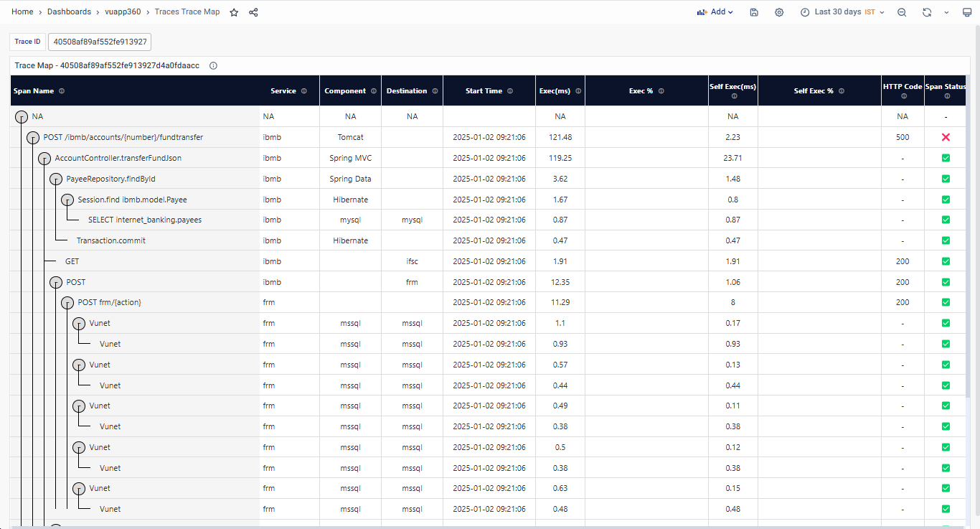Collapse the POST frm/{action} span node
980x529 pixels.
[x=67, y=303]
